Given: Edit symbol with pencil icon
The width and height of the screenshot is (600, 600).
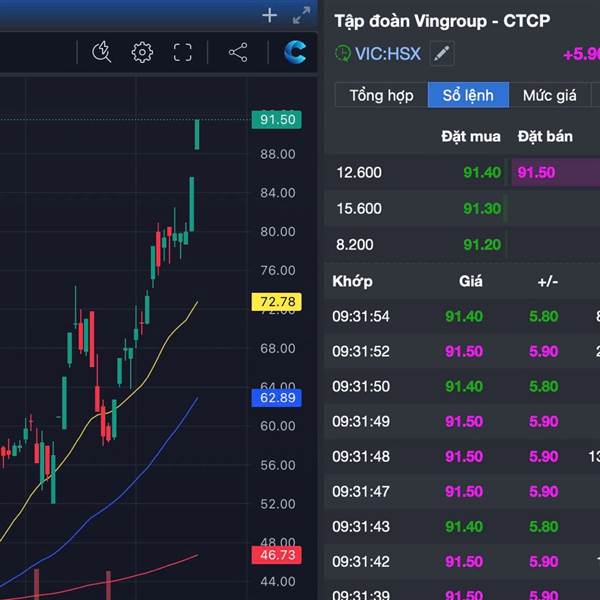Looking at the screenshot, I should pos(442,54).
